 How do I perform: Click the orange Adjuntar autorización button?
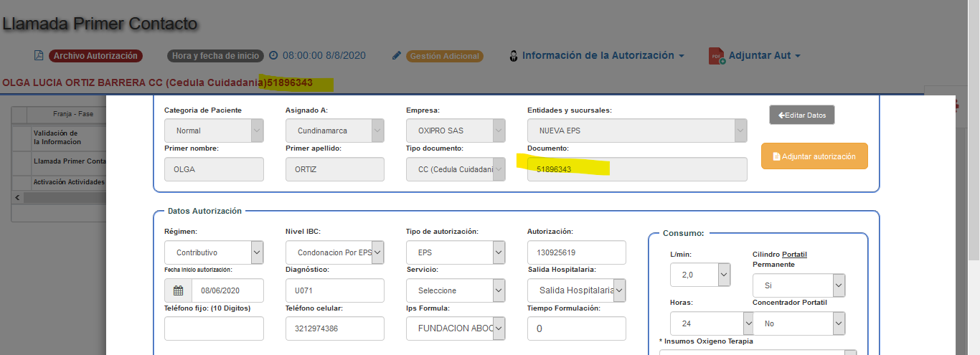tap(814, 156)
